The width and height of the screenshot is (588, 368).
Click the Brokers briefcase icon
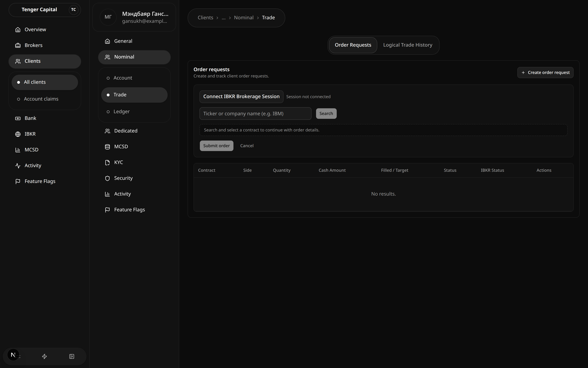click(18, 46)
